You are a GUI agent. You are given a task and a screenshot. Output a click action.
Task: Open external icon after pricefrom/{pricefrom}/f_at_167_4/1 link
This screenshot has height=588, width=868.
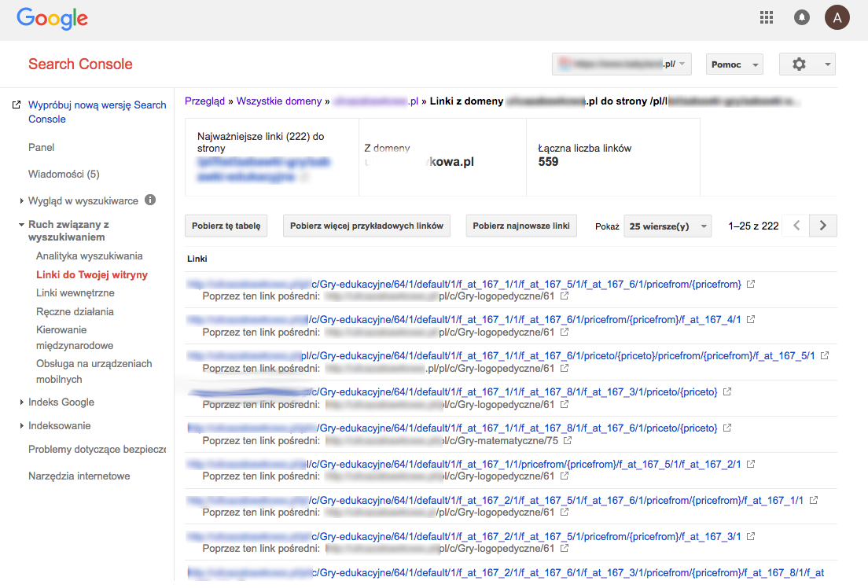point(751,319)
